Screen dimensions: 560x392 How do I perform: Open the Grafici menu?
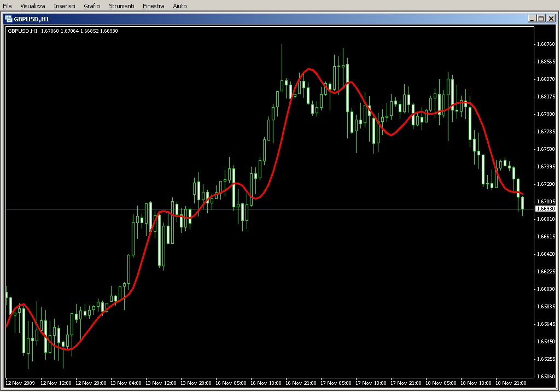point(92,6)
